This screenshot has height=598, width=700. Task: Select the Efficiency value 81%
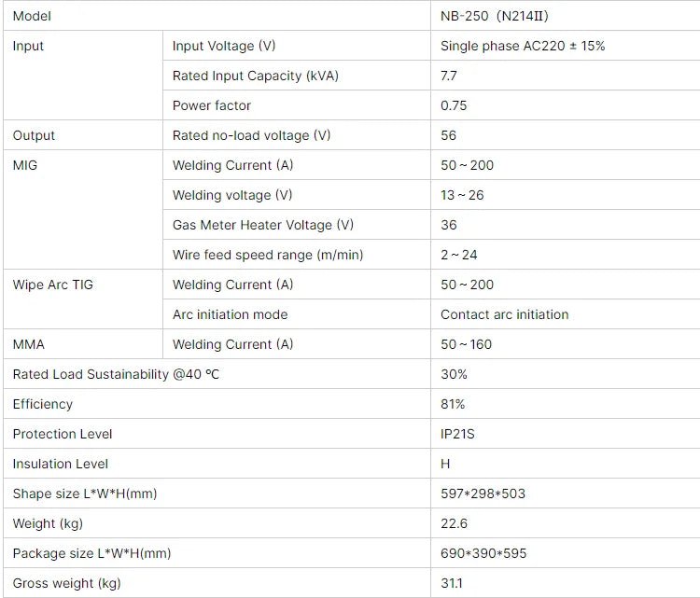(453, 404)
